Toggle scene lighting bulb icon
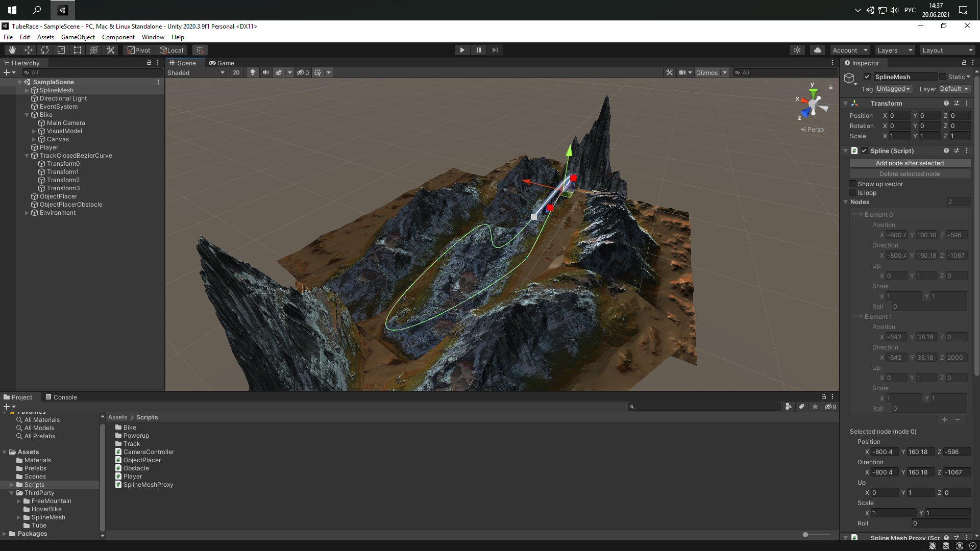Screen dimensions: 980x551 coord(252,72)
